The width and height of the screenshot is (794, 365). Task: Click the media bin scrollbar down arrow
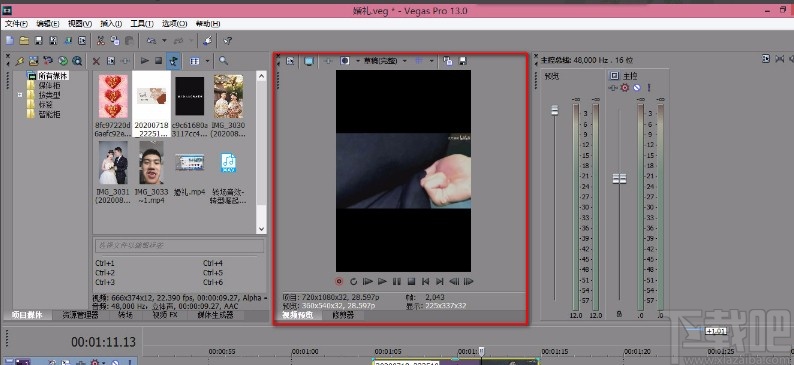tap(261, 229)
